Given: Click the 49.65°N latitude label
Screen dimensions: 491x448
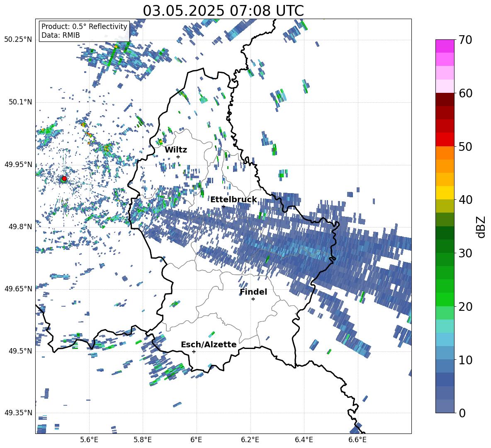Looking at the screenshot, I should [x=18, y=288].
